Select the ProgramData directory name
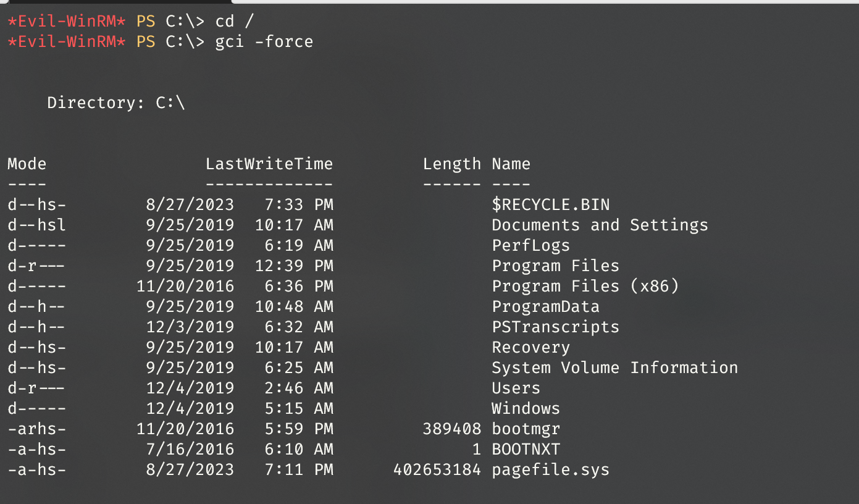This screenshot has height=504, width=859. point(546,306)
